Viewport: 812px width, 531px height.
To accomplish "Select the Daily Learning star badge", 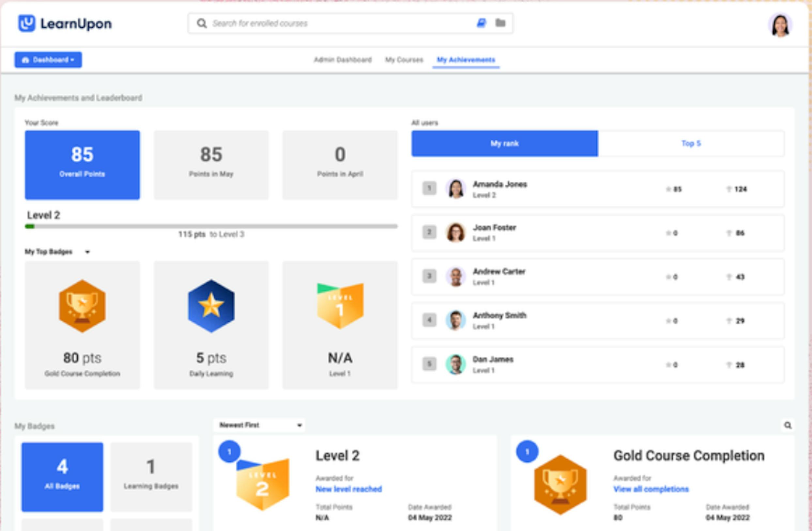I will pyautogui.click(x=211, y=305).
